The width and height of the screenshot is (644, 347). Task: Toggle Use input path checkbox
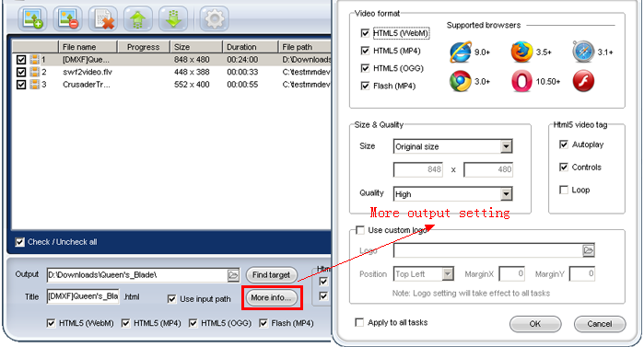pyautogui.click(x=172, y=299)
